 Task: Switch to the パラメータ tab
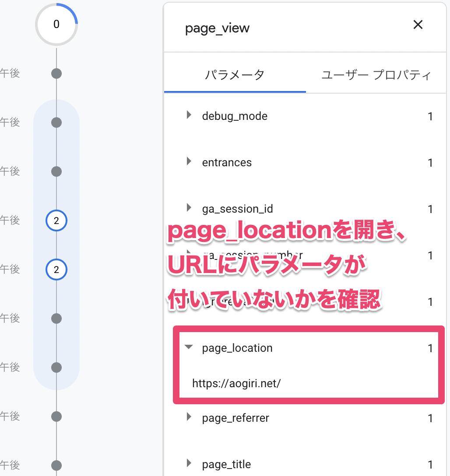click(235, 75)
